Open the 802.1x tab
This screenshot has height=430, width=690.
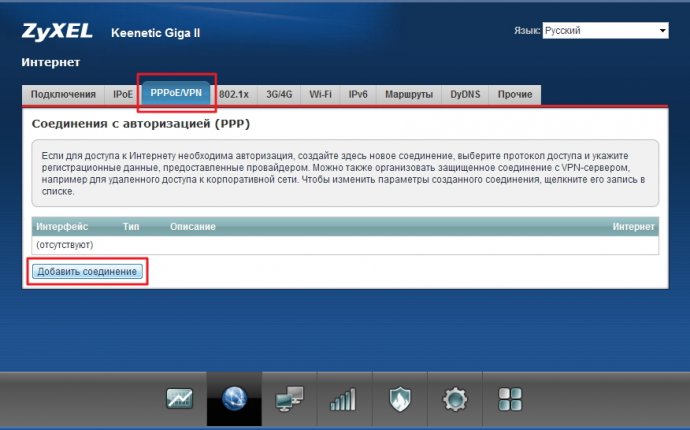tap(234, 94)
